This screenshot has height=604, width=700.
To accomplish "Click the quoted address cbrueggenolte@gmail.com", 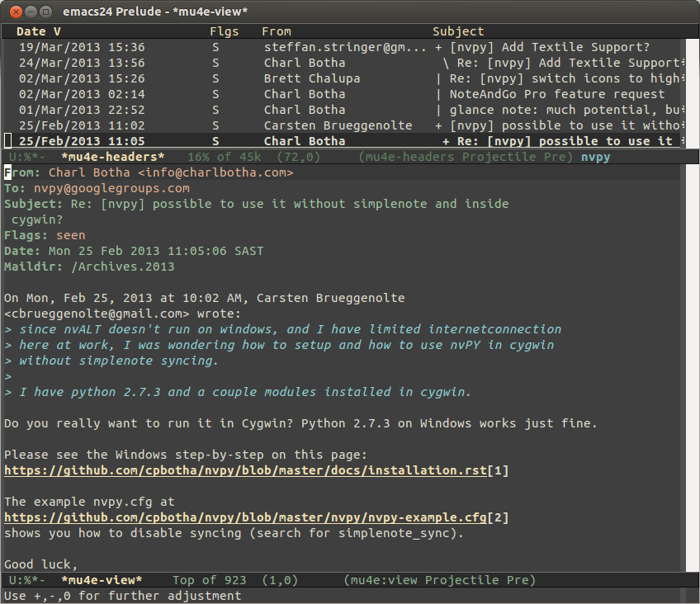I will [x=97, y=314].
